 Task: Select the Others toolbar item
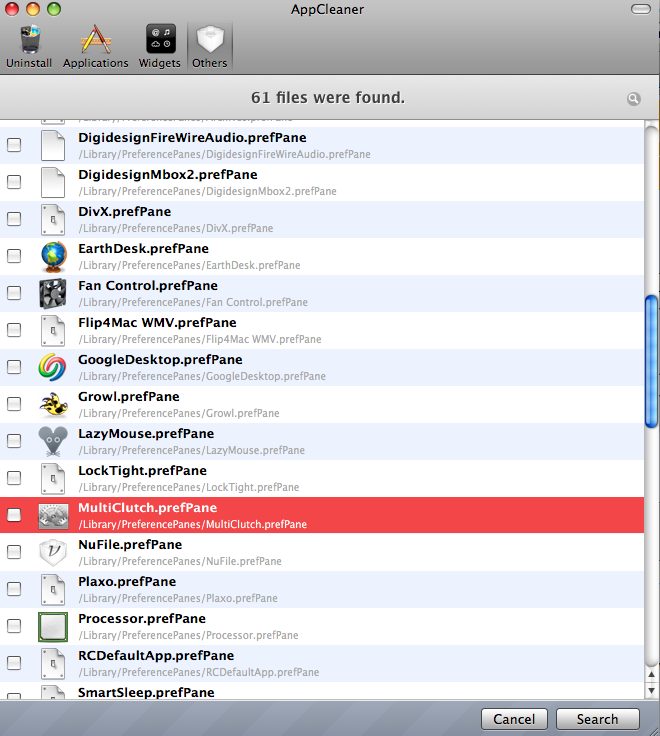point(209,46)
